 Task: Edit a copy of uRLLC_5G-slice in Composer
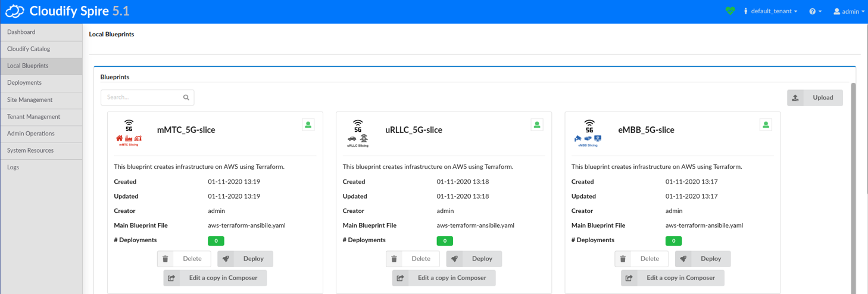pyautogui.click(x=444, y=278)
